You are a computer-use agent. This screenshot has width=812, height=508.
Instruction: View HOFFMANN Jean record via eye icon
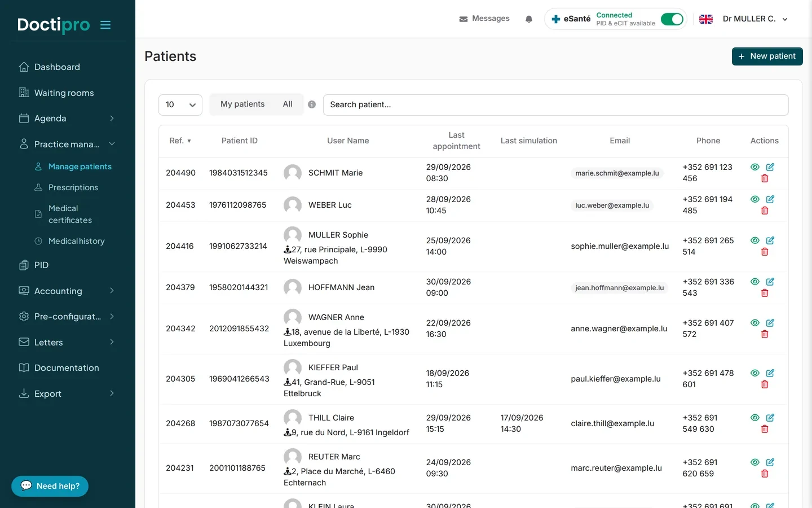coord(755,282)
